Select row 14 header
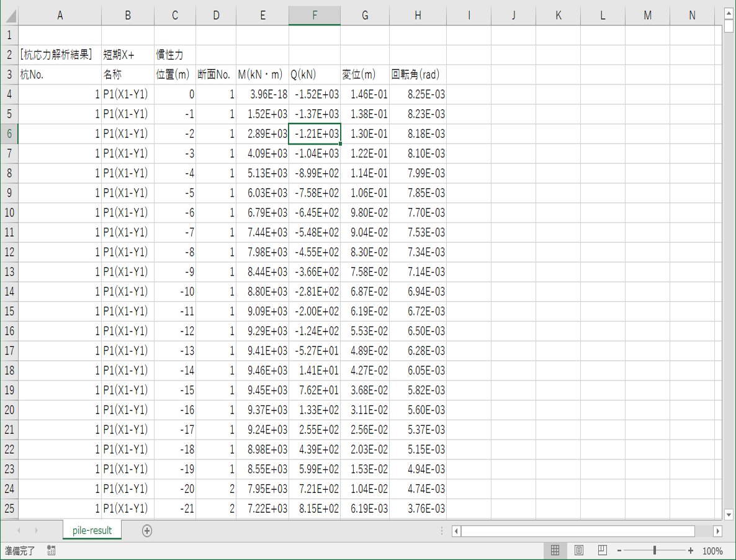This screenshot has height=560, width=736. pyautogui.click(x=9, y=292)
